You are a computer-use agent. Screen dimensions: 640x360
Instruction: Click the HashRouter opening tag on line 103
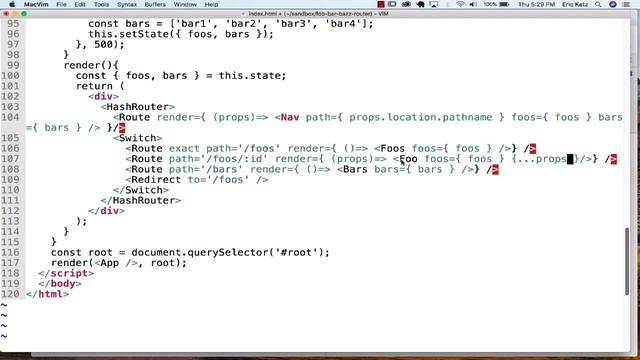click(x=138, y=107)
